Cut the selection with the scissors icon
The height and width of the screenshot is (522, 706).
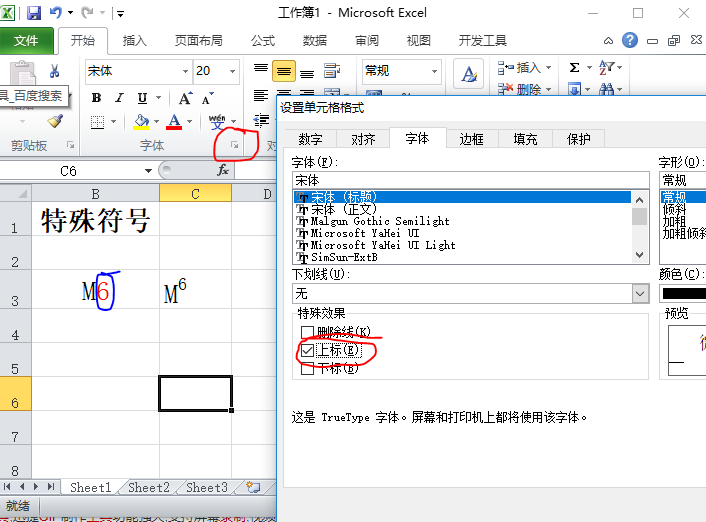tap(54, 71)
